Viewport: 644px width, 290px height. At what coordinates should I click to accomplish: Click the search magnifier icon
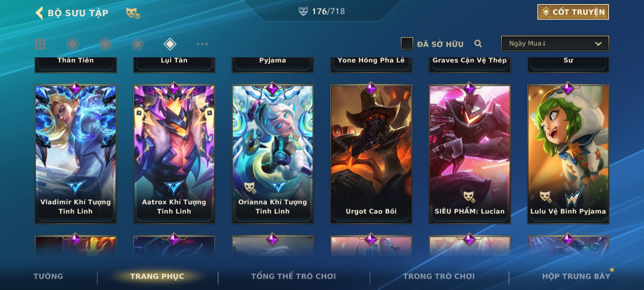tap(478, 44)
